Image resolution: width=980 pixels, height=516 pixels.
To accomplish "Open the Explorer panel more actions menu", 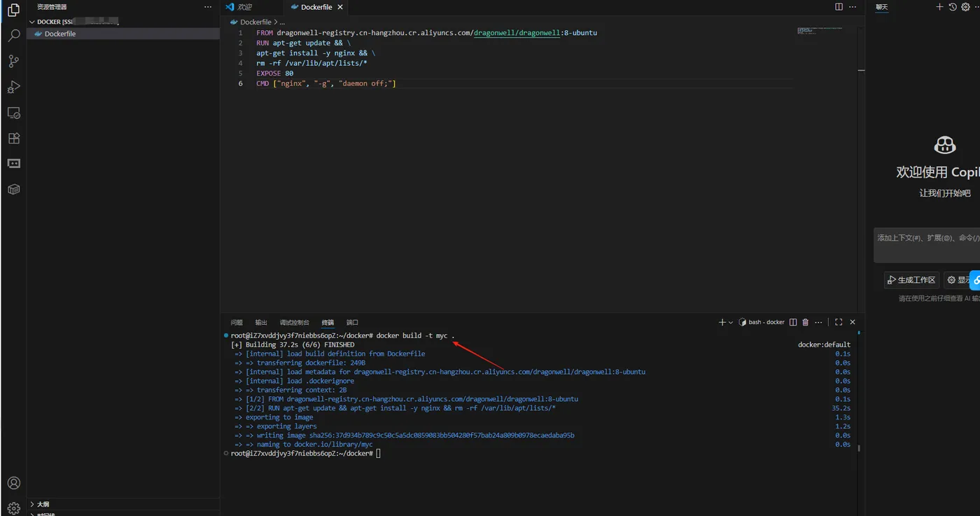I will [x=207, y=7].
